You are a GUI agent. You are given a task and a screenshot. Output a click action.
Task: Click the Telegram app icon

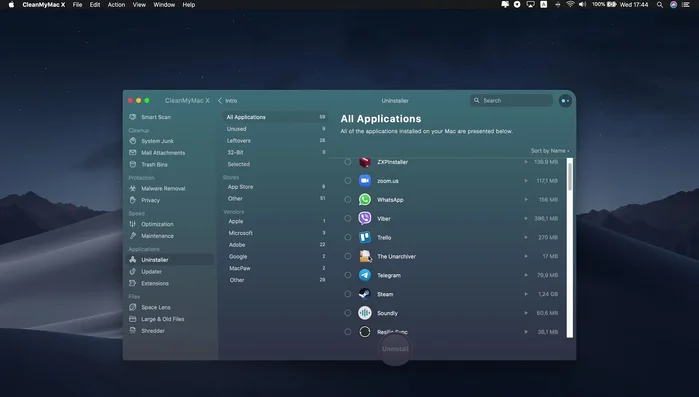pos(365,275)
